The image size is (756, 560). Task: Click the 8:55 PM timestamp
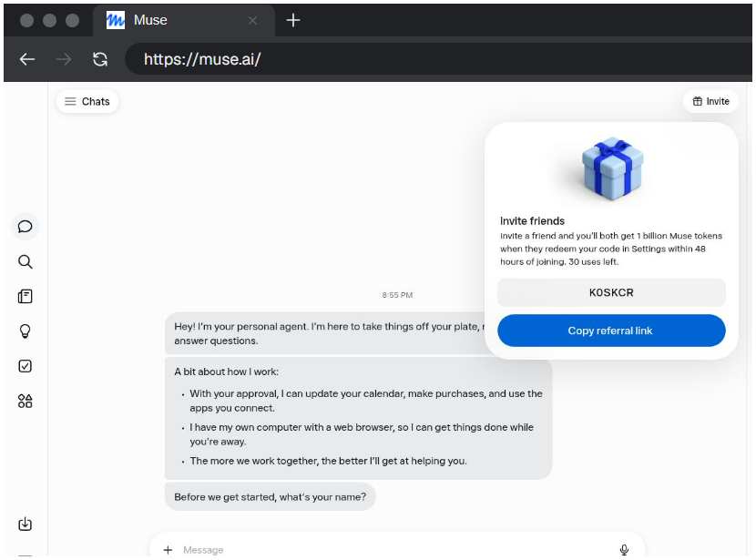397,295
